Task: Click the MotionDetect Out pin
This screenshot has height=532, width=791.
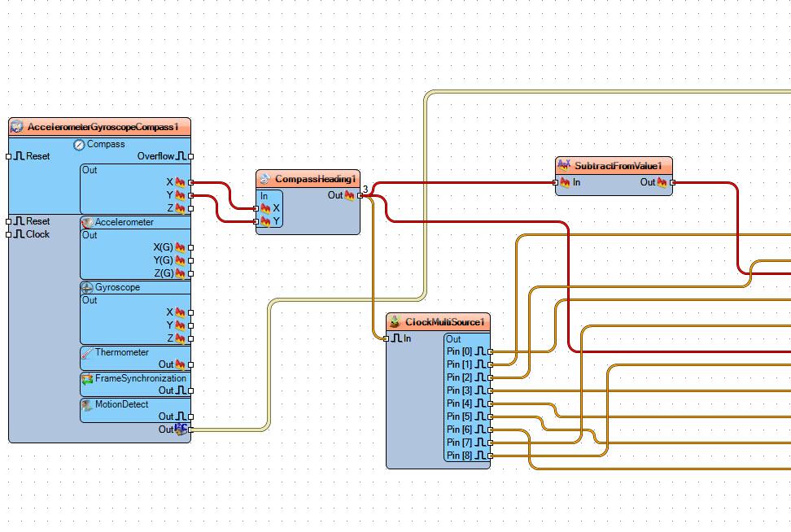Action: click(190, 417)
